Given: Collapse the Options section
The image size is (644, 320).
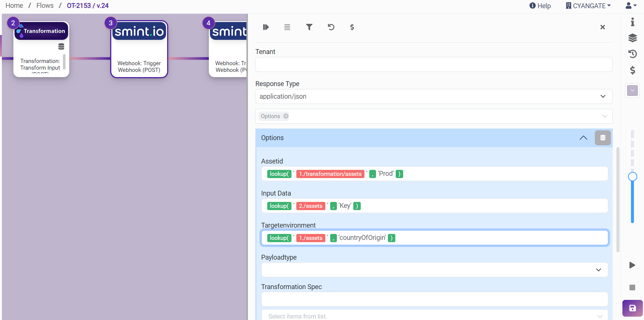Looking at the screenshot, I should pos(583,138).
